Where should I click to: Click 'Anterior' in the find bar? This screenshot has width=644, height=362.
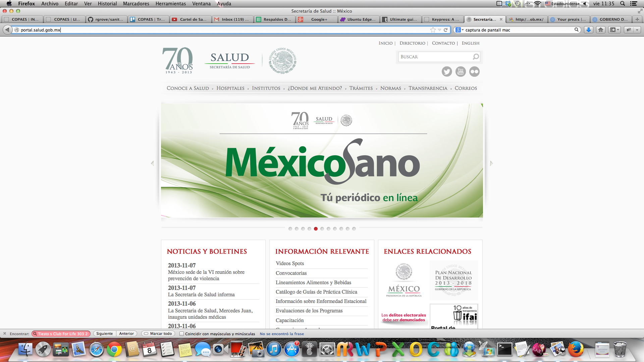click(x=126, y=334)
